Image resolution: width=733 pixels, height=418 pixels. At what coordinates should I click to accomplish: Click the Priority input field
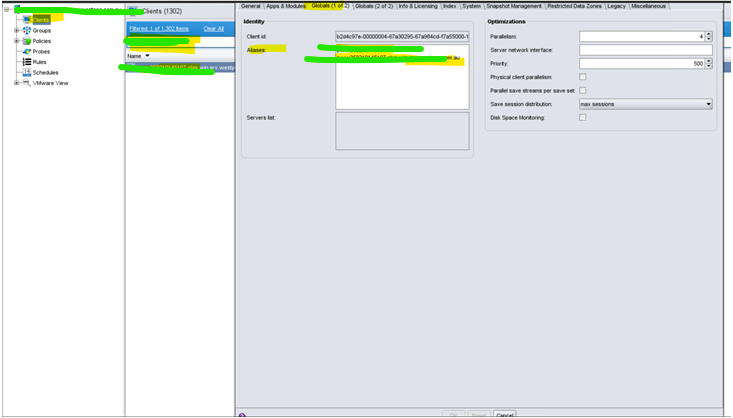(642, 64)
